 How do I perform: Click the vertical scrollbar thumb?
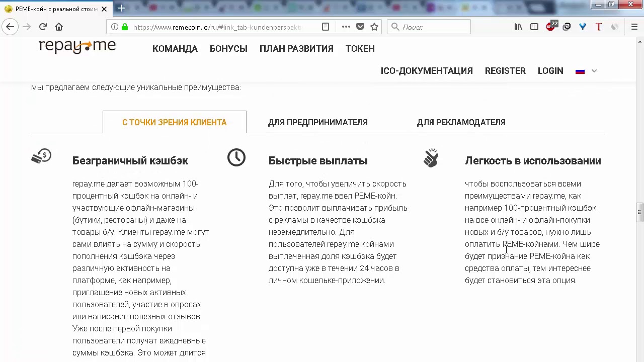pos(639,213)
